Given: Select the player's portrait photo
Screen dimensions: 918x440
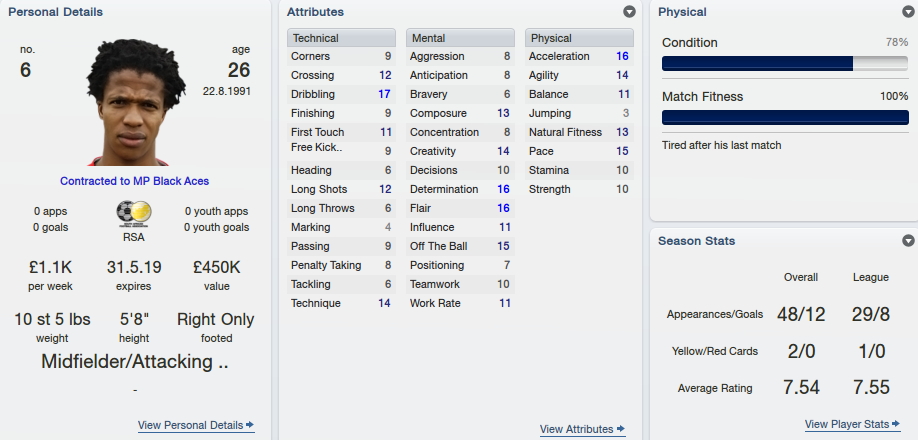Looking at the screenshot, I should point(134,102).
